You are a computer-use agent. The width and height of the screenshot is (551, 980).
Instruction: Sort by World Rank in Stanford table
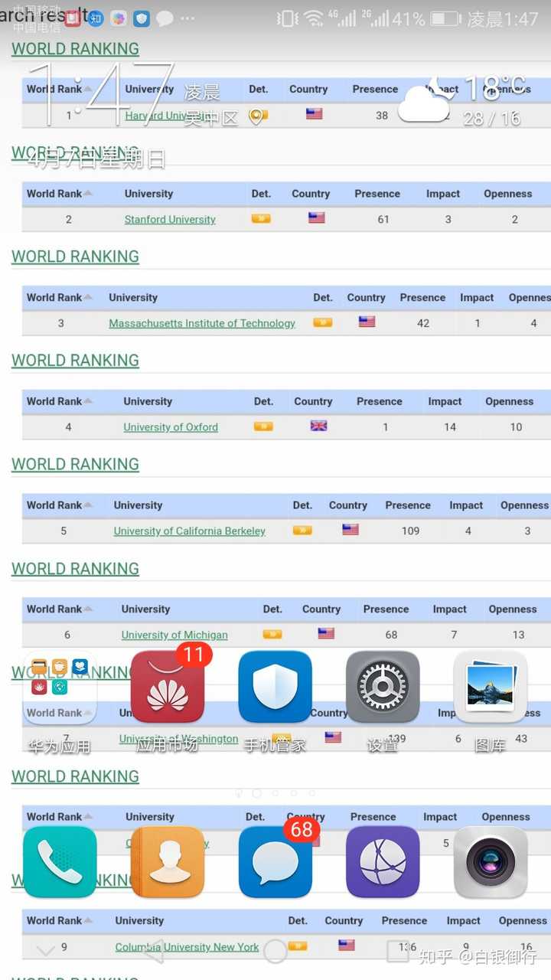point(59,194)
